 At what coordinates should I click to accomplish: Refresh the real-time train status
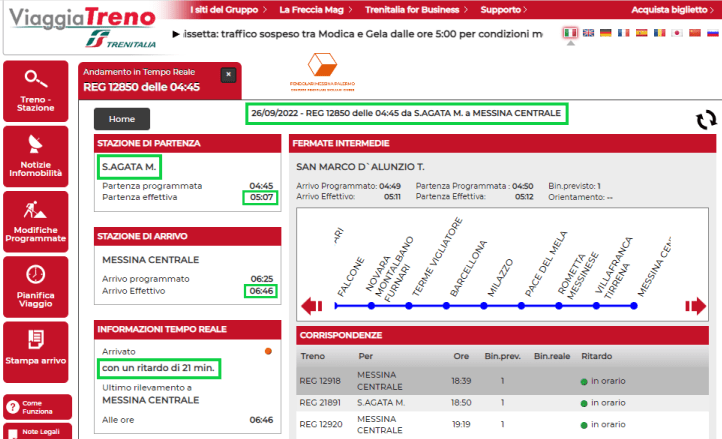[x=706, y=119]
